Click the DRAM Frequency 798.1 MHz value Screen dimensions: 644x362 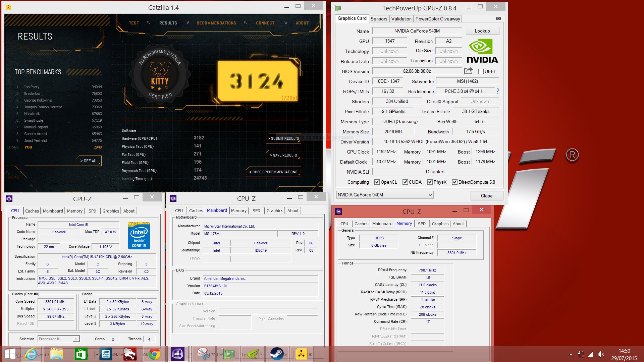[427, 270]
